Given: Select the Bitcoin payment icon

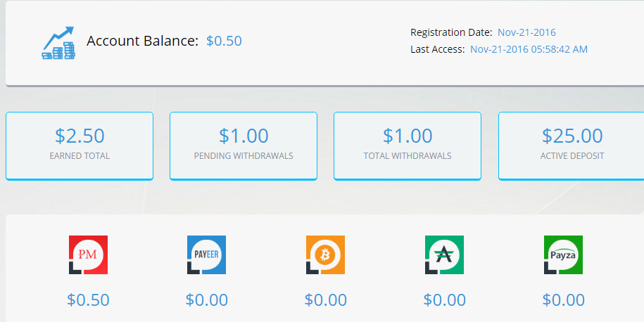Looking at the screenshot, I should point(325,255).
